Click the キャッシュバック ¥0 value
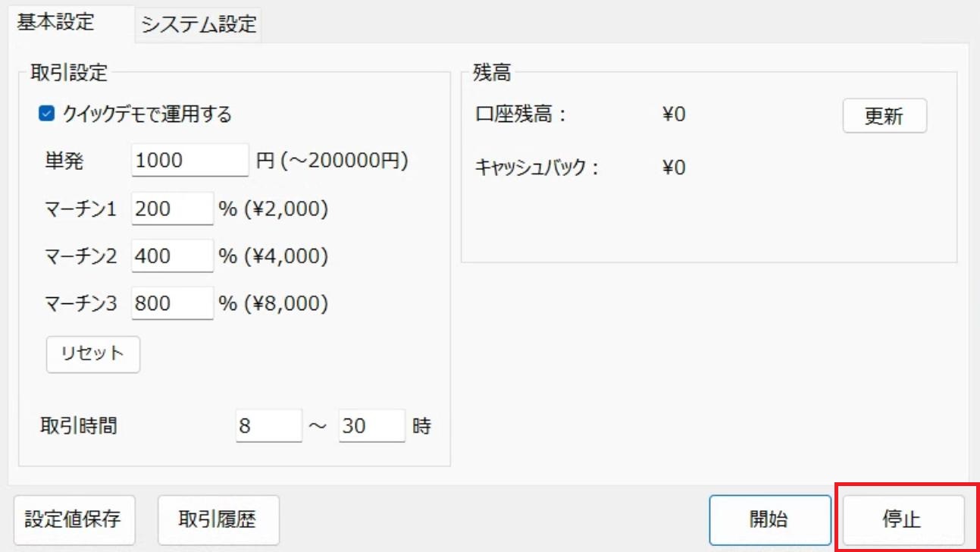This screenshot has height=552, width=980. 674,167
